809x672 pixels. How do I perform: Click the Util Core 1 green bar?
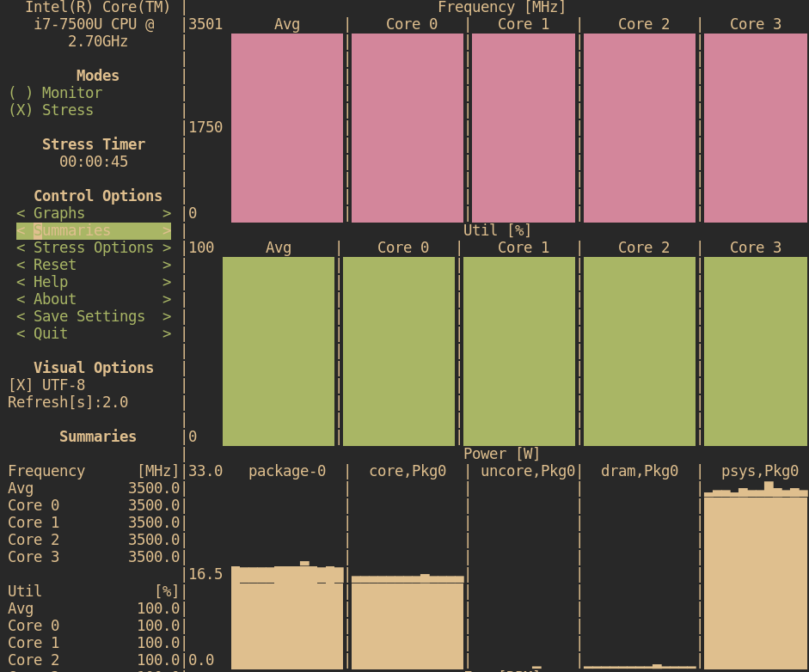coord(519,351)
